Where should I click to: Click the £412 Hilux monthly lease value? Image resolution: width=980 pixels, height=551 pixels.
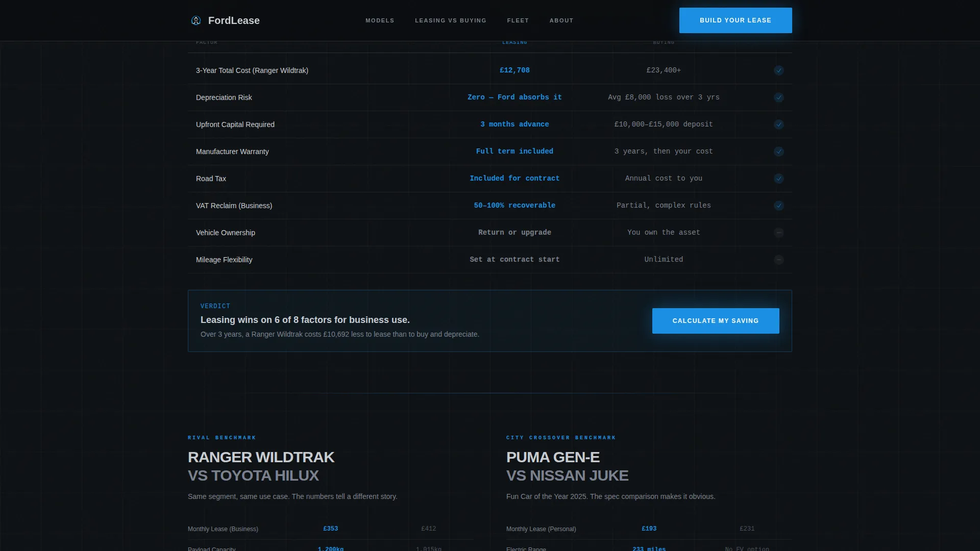[x=429, y=529]
